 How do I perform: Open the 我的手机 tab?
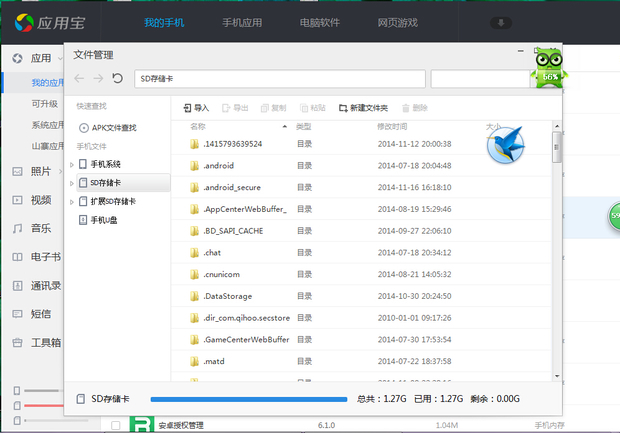click(x=164, y=23)
